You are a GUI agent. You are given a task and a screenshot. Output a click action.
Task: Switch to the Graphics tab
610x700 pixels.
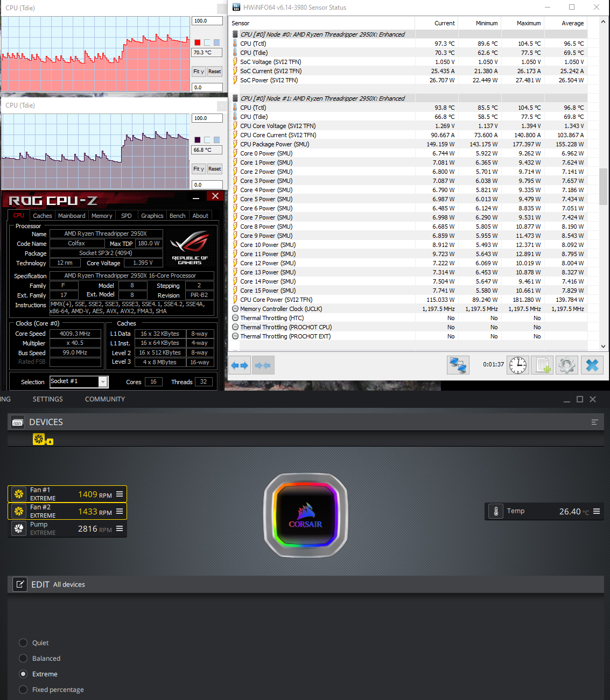point(152,216)
